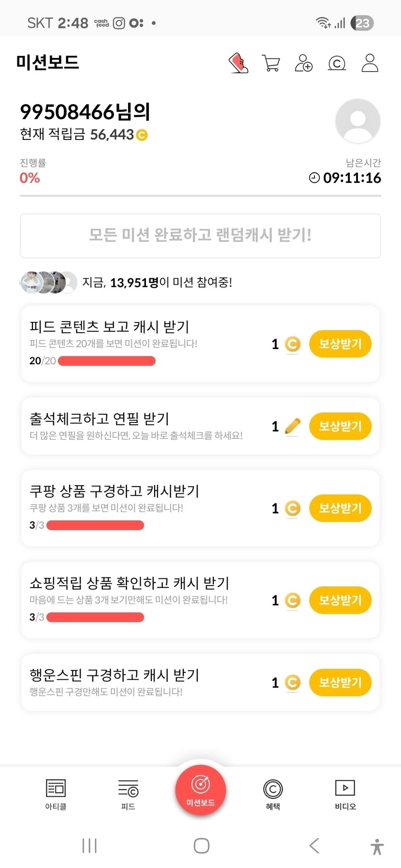
Task: Open the cash coin icon in header
Action: 337,63
